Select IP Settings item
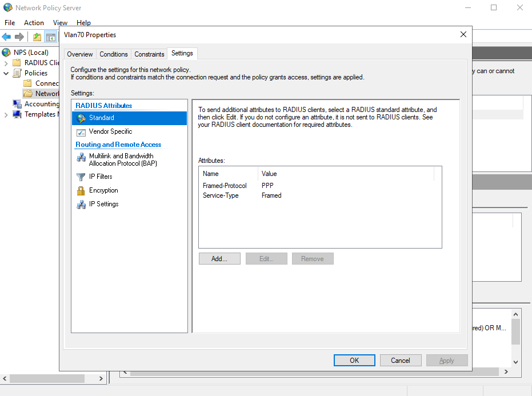The height and width of the screenshot is (396, 532). pos(129,204)
